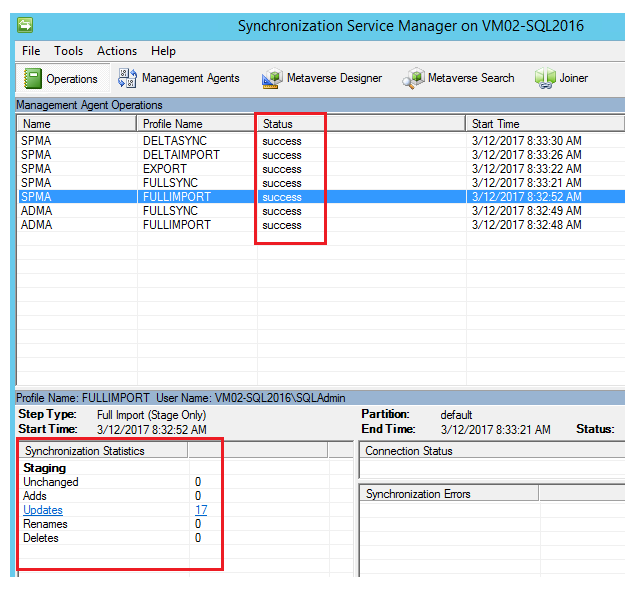Open Management Agents via its toolbar icon

pyautogui.click(x=127, y=78)
